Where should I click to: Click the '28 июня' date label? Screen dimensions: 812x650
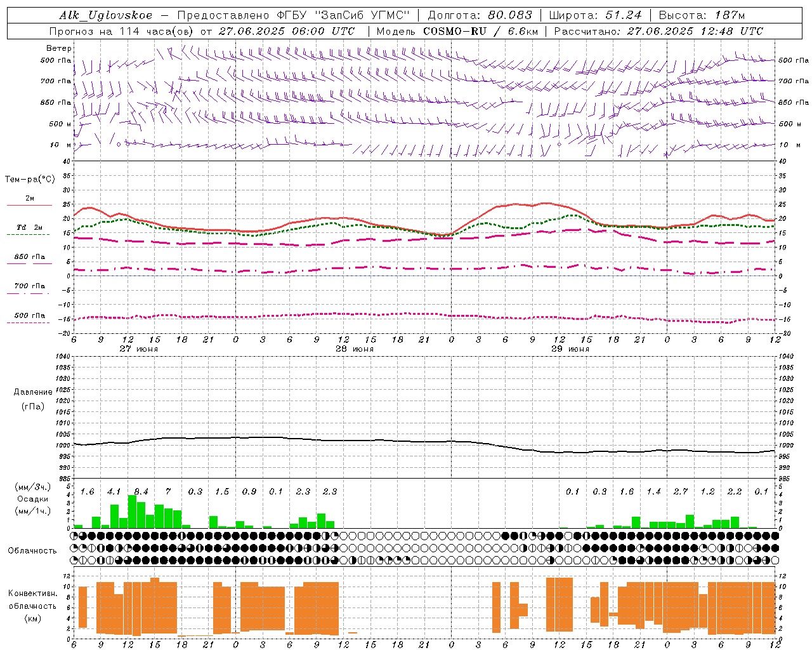click(355, 349)
